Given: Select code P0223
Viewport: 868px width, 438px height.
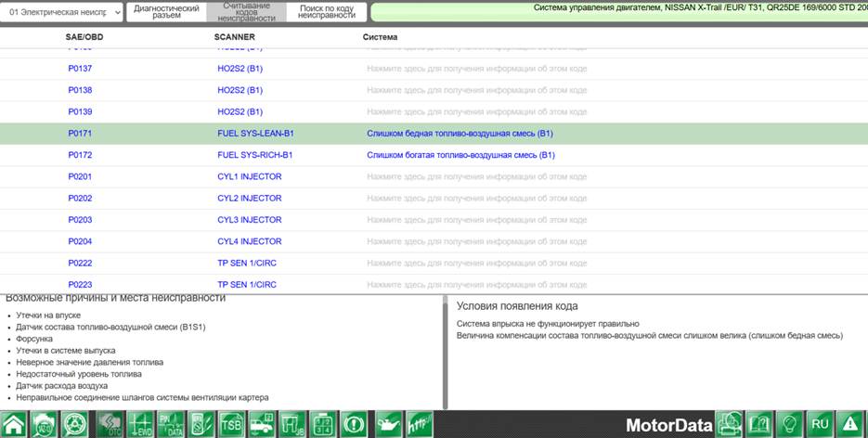Looking at the screenshot, I should [x=80, y=284].
